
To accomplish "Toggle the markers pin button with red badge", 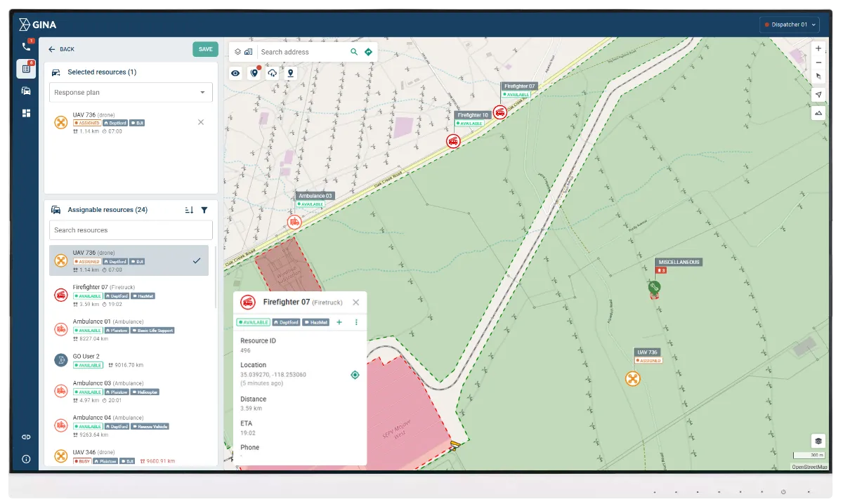I will 254,73.
